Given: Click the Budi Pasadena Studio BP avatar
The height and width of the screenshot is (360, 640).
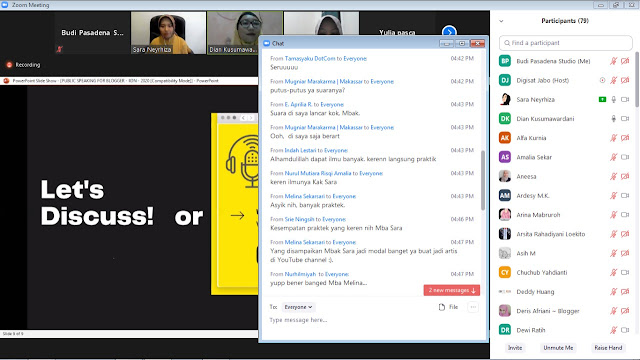Looking at the screenshot, I should point(505,61).
